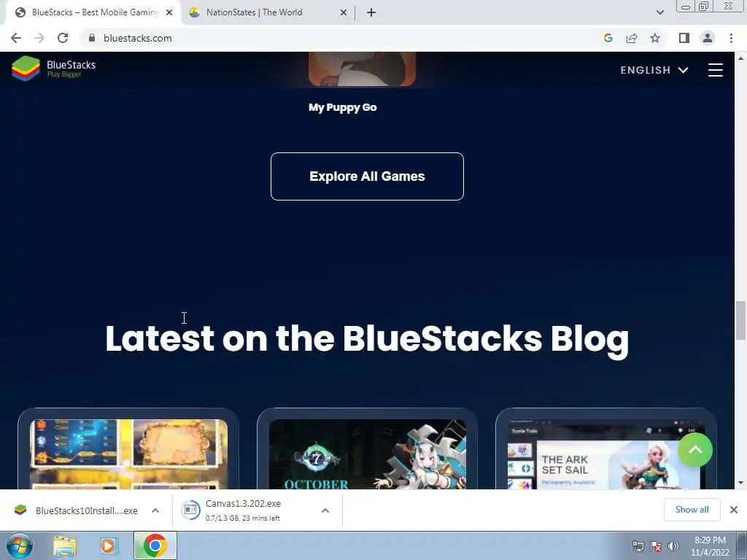The height and width of the screenshot is (560, 747).
Task: Click Show all downloads
Action: [692, 510]
